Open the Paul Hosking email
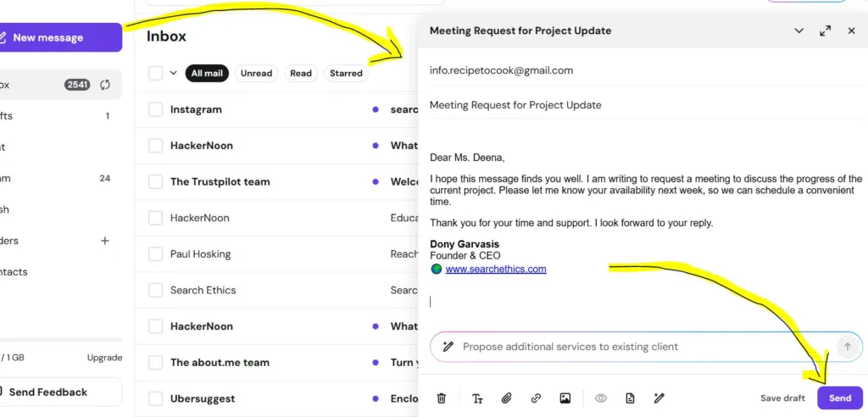 tap(277, 254)
